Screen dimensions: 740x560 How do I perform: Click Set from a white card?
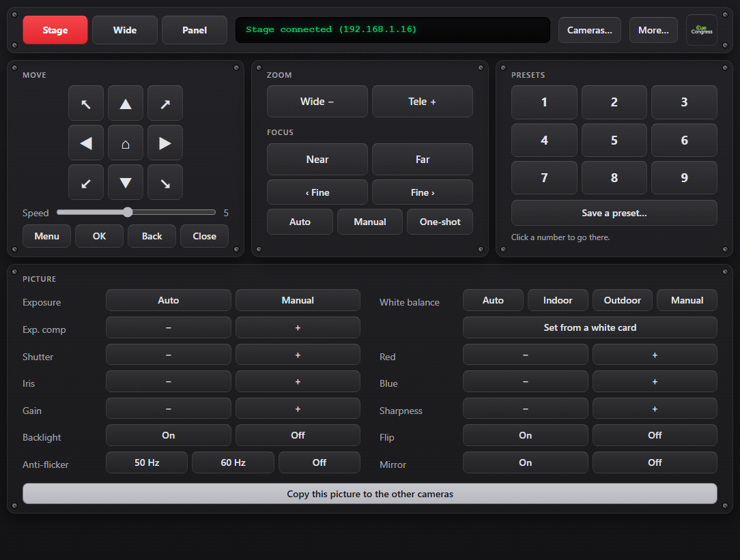pos(590,327)
